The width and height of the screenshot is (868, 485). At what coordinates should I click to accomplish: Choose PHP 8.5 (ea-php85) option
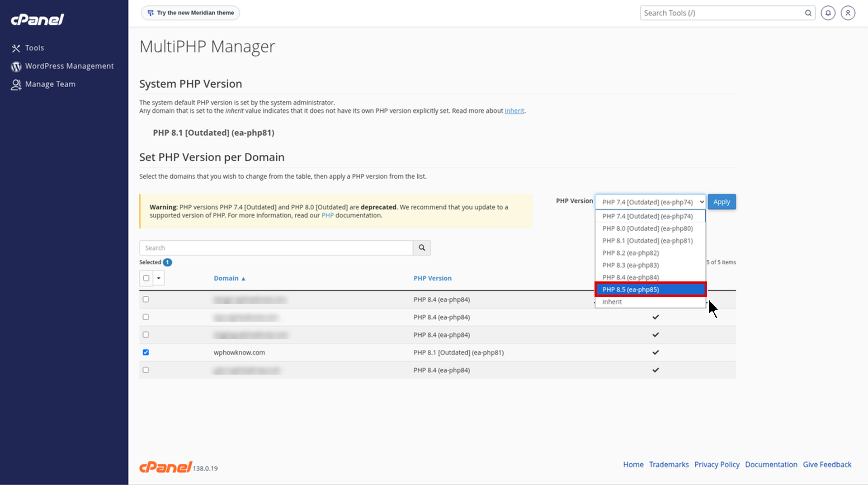(x=650, y=290)
